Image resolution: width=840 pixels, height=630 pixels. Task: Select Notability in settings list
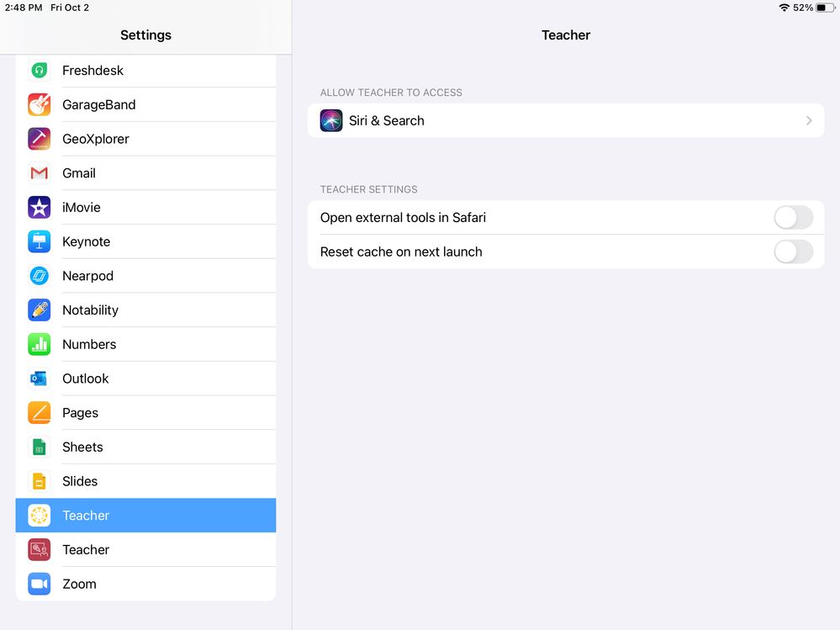pyautogui.click(x=145, y=310)
